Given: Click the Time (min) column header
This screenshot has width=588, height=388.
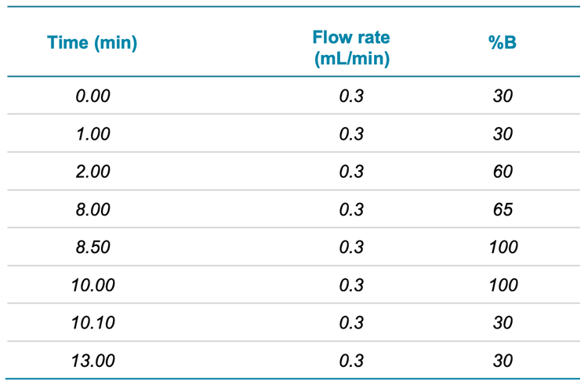Looking at the screenshot, I should pyautogui.click(x=93, y=43).
